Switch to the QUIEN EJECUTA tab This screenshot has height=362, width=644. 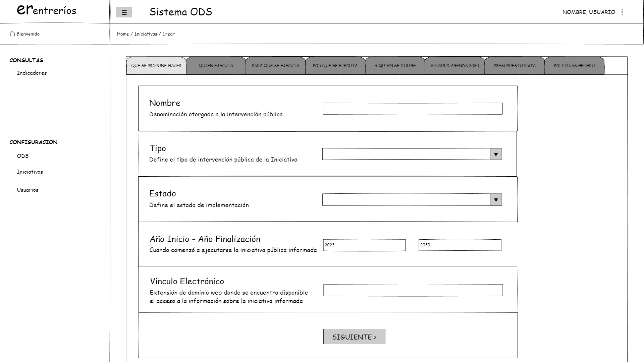pyautogui.click(x=216, y=66)
